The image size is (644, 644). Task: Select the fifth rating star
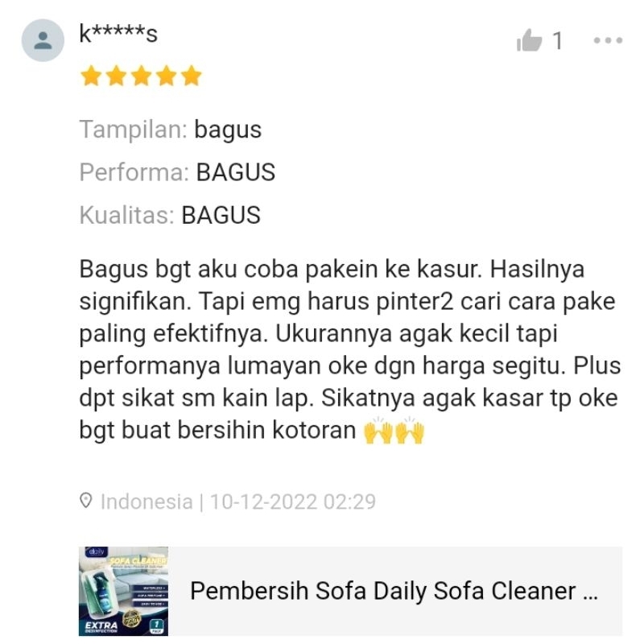pos(192,76)
